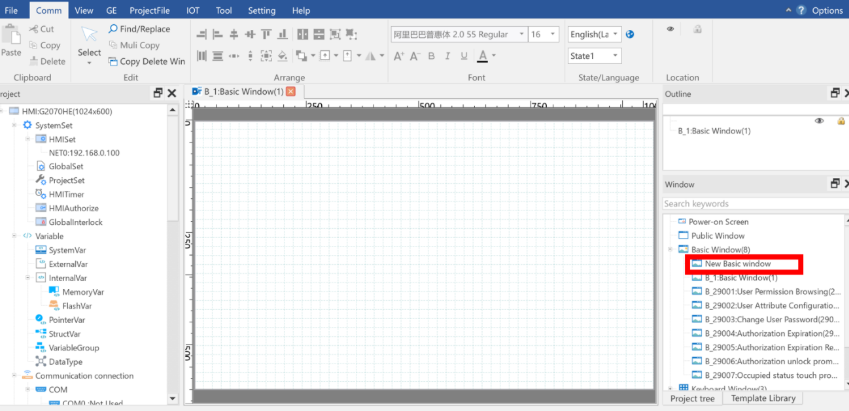Open the Help tab

click(301, 10)
